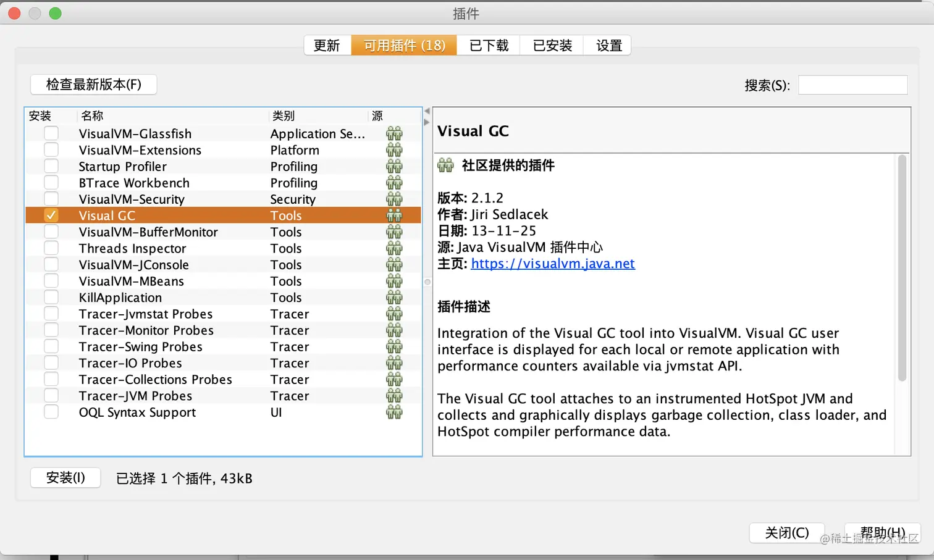
Task: Check the Threads Inspector install checkbox
Action: 51,248
